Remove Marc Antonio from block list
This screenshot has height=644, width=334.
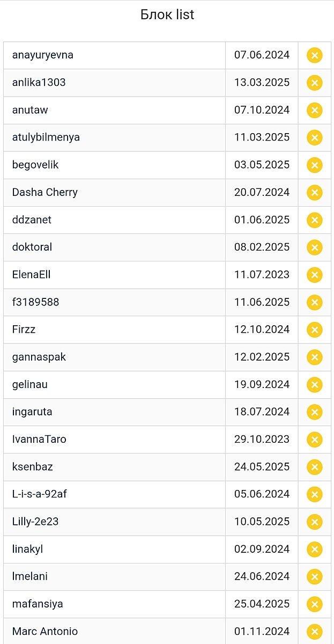coord(315,632)
